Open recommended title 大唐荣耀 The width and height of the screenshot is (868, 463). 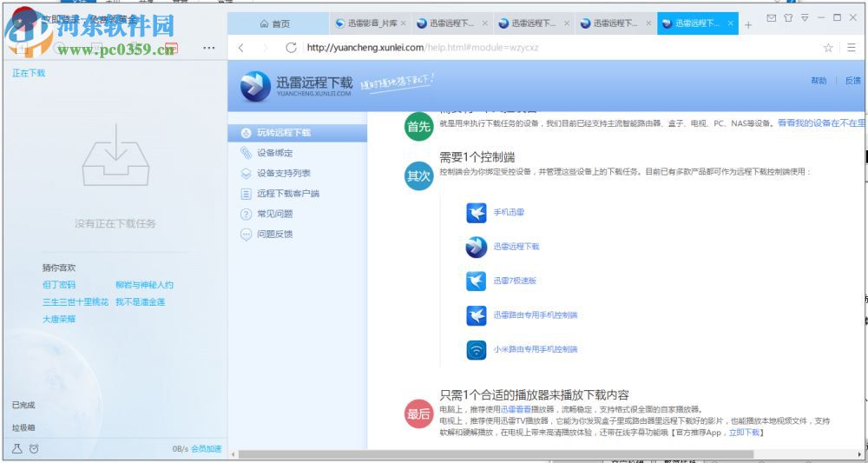pos(59,319)
